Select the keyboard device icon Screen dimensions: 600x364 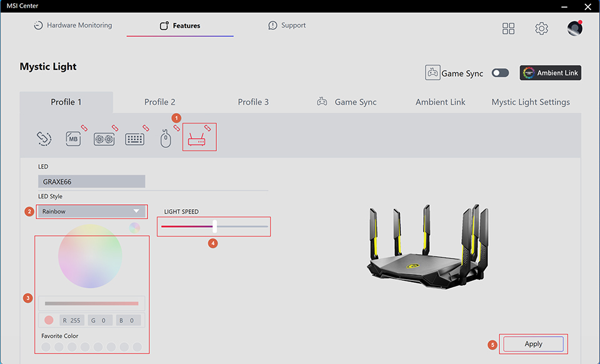[x=135, y=139]
